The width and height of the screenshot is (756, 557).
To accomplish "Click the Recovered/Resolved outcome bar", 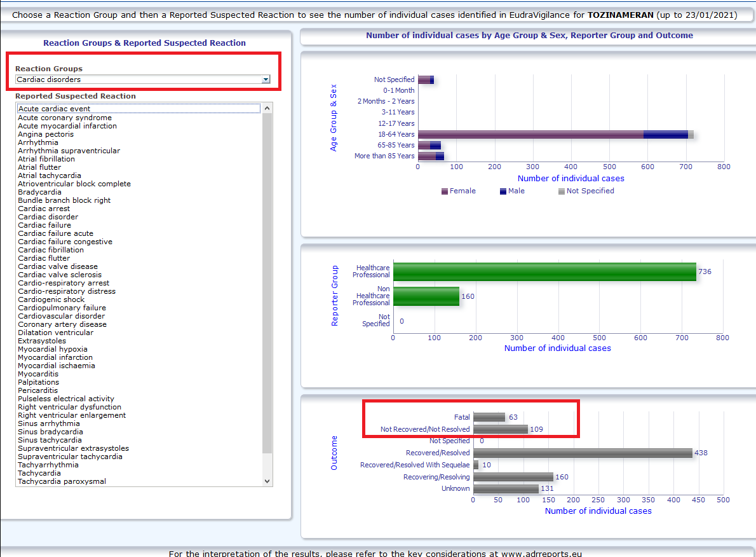I will (582, 453).
